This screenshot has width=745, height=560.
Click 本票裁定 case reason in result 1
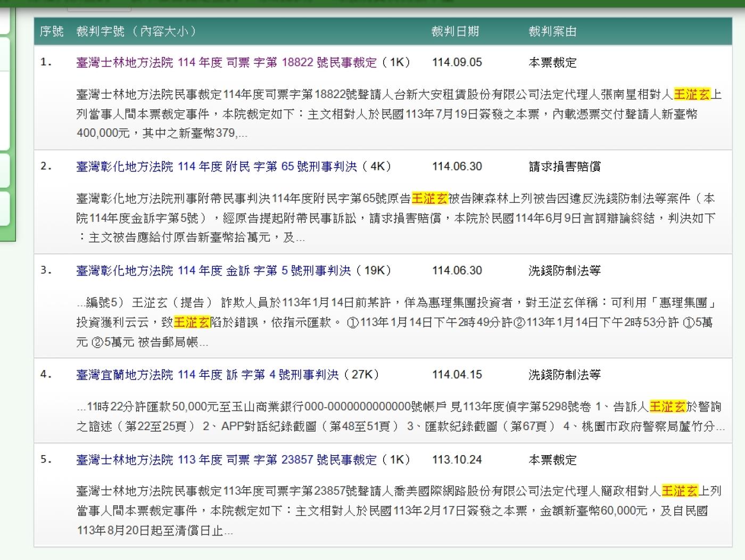(552, 62)
